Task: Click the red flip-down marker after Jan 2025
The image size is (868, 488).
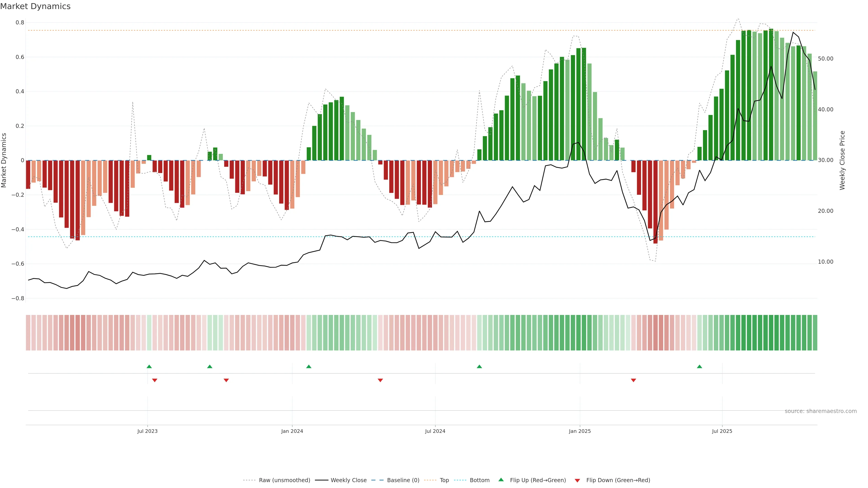Action: [633, 380]
